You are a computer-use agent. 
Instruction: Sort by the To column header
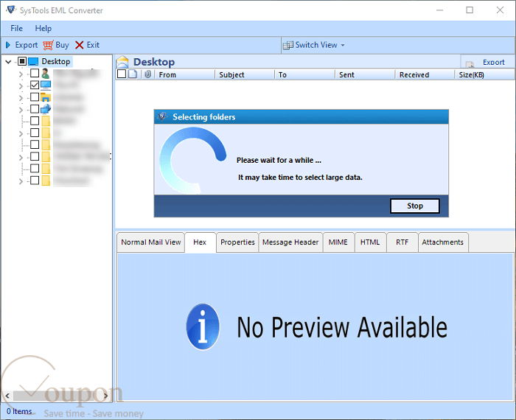pos(304,74)
